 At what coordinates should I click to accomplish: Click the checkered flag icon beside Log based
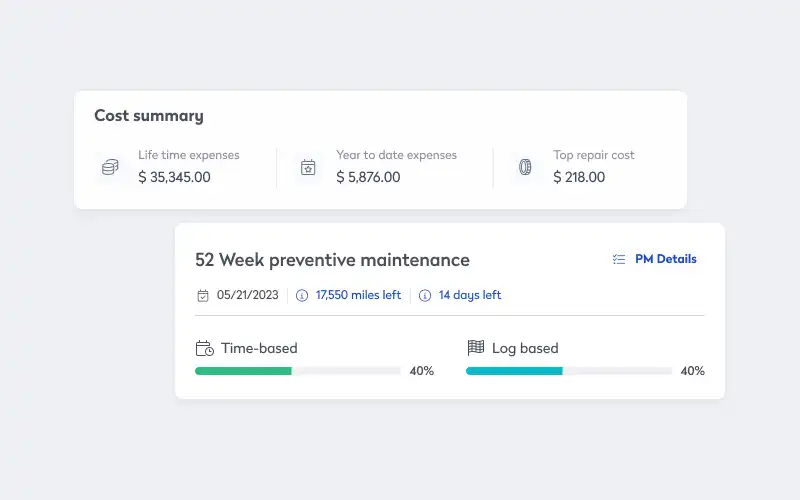tap(476, 348)
